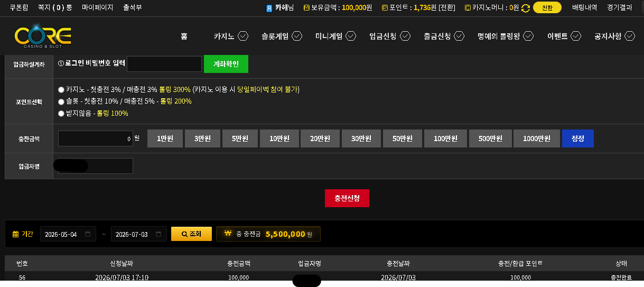Open the date picker icon in the 2026-07-03 field
The image size is (644, 287).
158,234
